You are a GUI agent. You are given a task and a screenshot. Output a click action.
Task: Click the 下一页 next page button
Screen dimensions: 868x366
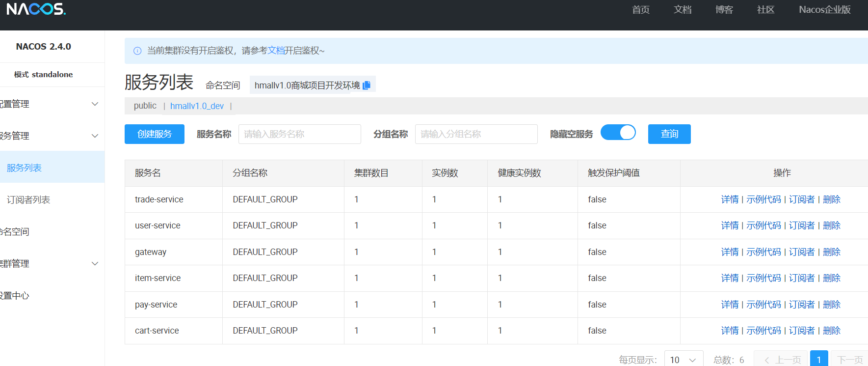point(850,359)
